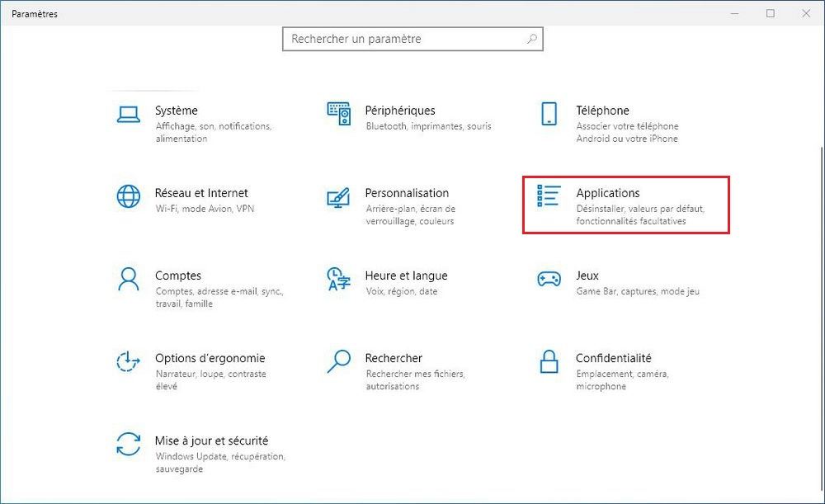Click the Personnalisation pen icon
This screenshot has height=504, width=825.
[338, 196]
